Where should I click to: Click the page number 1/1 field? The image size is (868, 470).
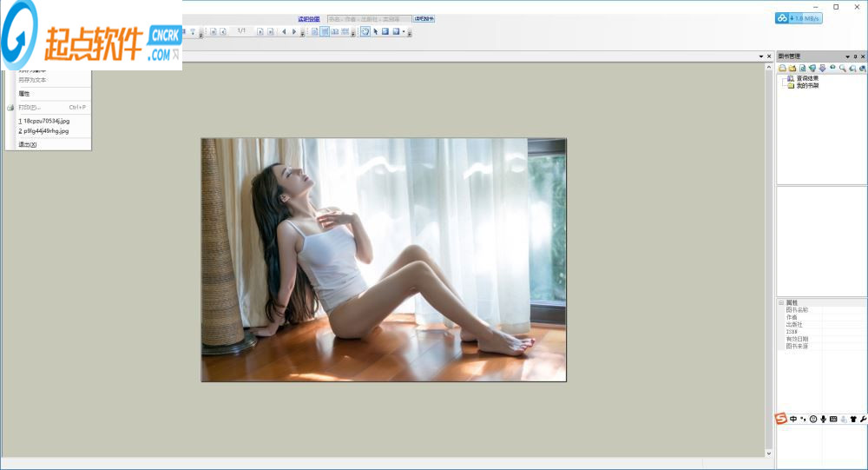(x=241, y=30)
